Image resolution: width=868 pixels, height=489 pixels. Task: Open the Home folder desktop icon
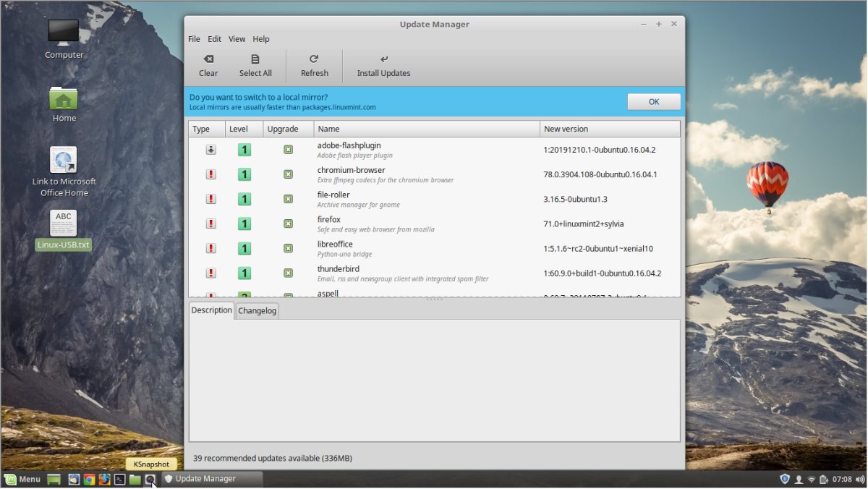pyautogui.click(x=64, y=105)
